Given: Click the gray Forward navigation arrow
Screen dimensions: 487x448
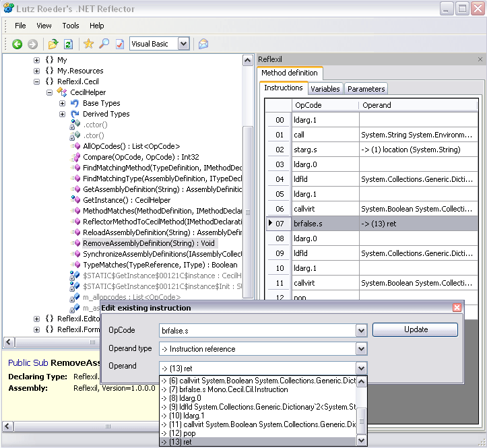Looking at the screenshot, I should point(32,44).
